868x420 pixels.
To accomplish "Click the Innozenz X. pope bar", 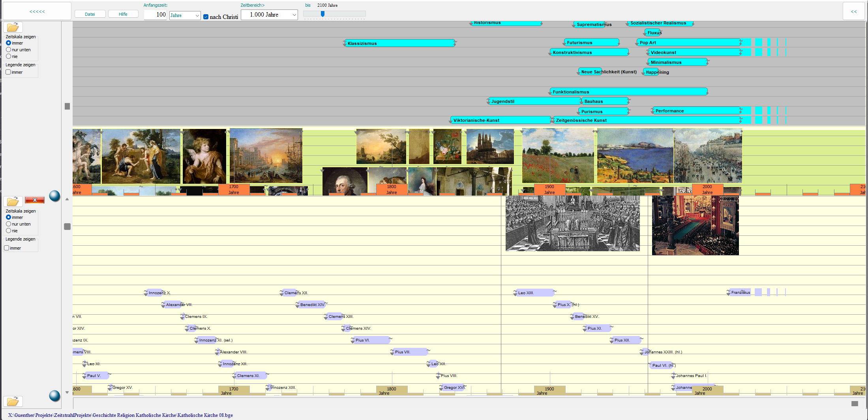I will pyautogui.click(x=155, y=293).
